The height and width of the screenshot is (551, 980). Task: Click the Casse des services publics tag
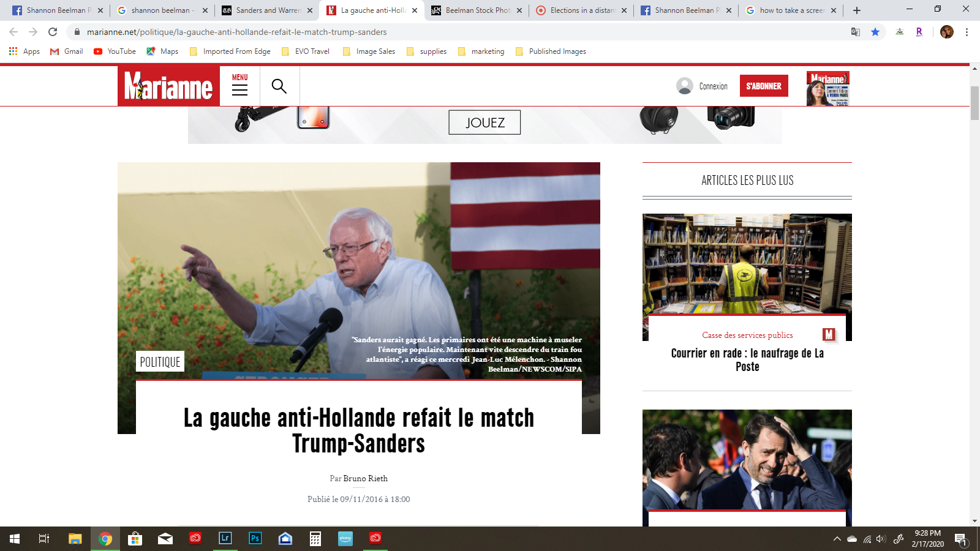point(747,335)
